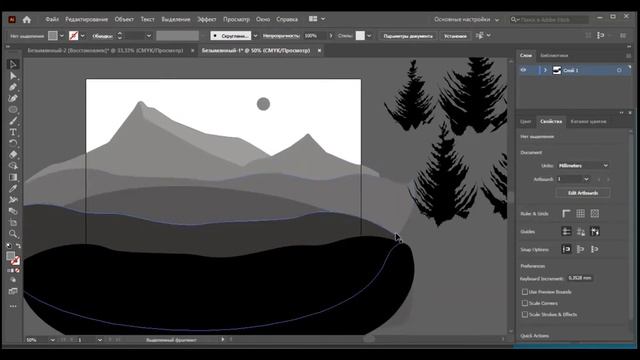Toggle smart guides button
This screenshot has height=360, width=640.
[595, 231]
